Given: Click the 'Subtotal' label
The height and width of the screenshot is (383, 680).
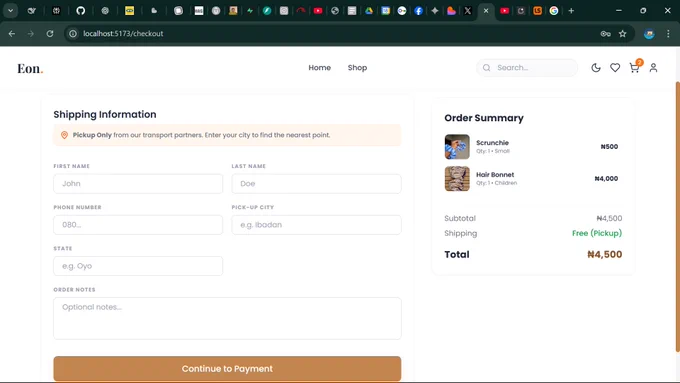Looking at the screenshot, I should pyautogui.click(x=460, y=218).
